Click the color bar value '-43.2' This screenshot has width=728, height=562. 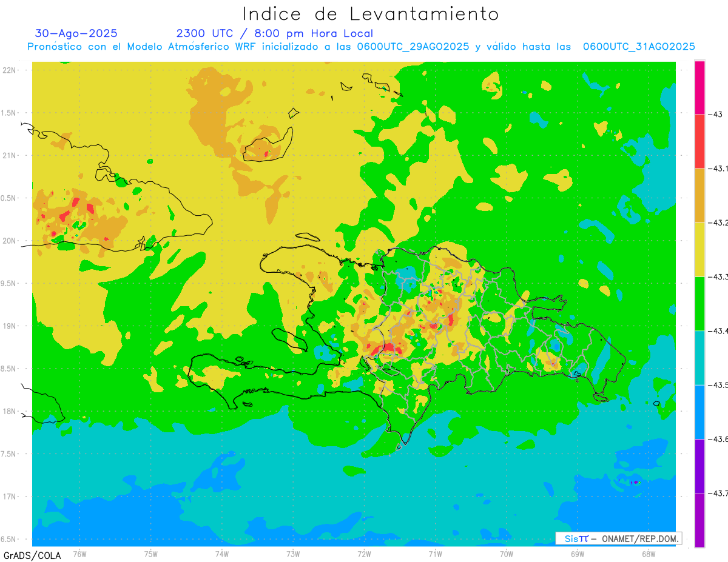point(718,222)
